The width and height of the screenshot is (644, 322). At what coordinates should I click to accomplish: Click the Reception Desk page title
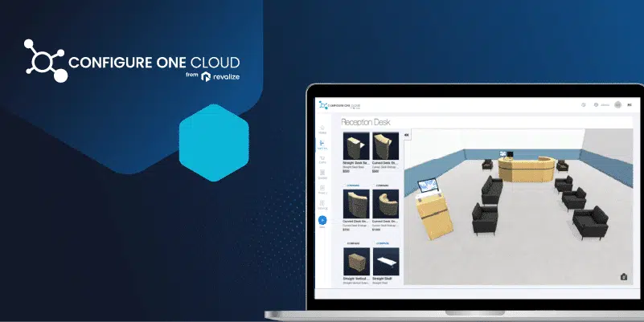click(366, 122)
